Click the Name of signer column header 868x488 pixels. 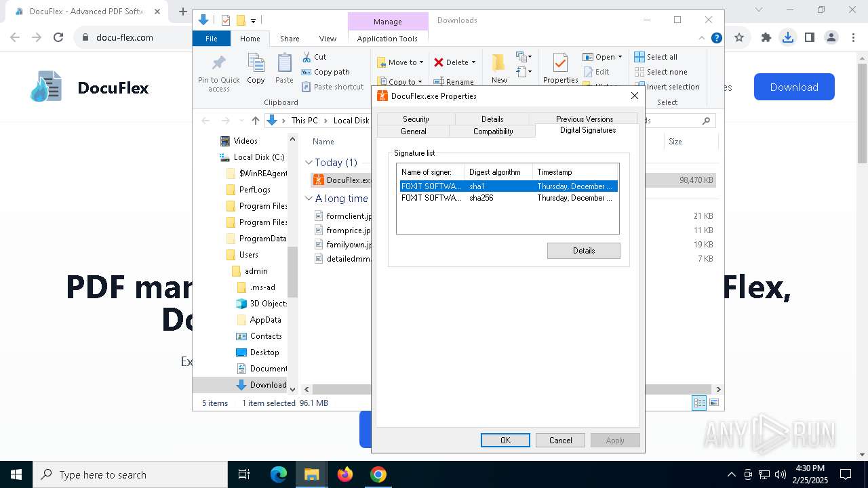click(431, 172)
